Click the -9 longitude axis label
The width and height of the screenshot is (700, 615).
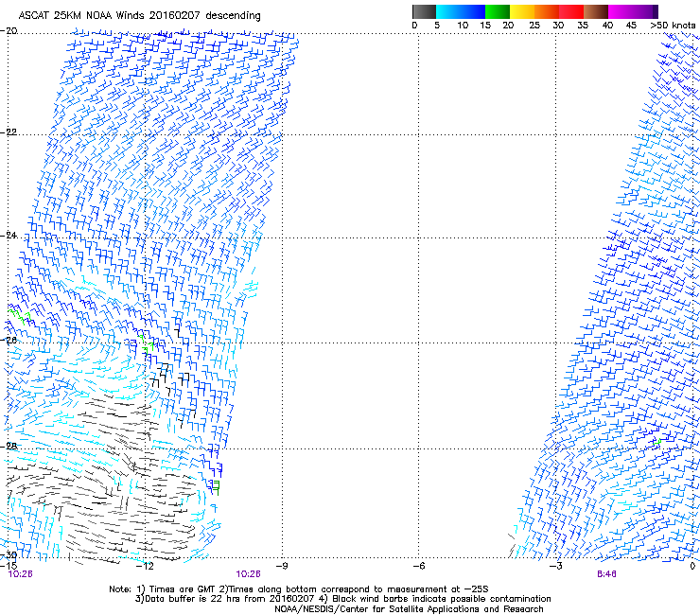pyautogui.click(x=282, y=566)
